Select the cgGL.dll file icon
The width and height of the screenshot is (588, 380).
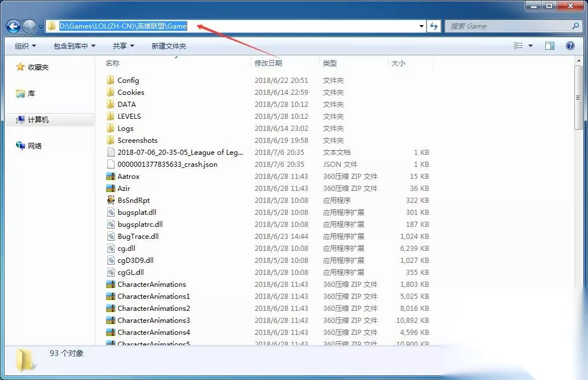click(x=111, y=272)
